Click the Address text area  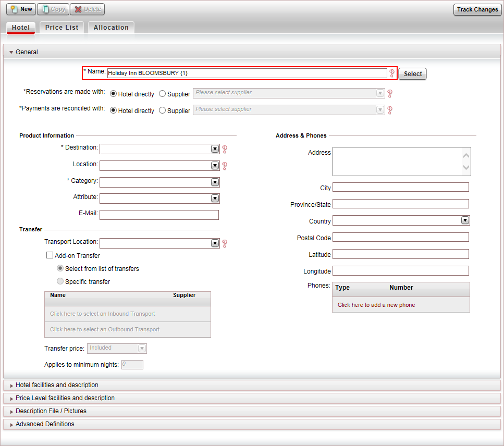[401, 162]
